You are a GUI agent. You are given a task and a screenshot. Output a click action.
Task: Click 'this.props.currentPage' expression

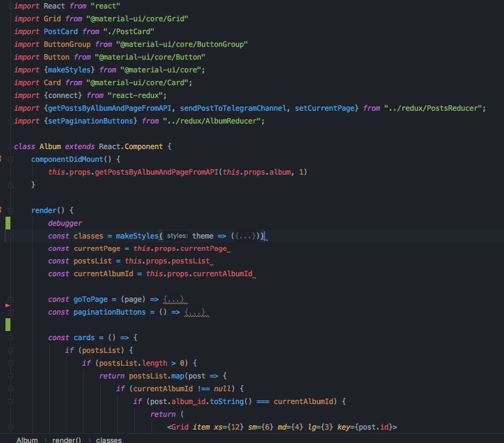click(180, 249)
